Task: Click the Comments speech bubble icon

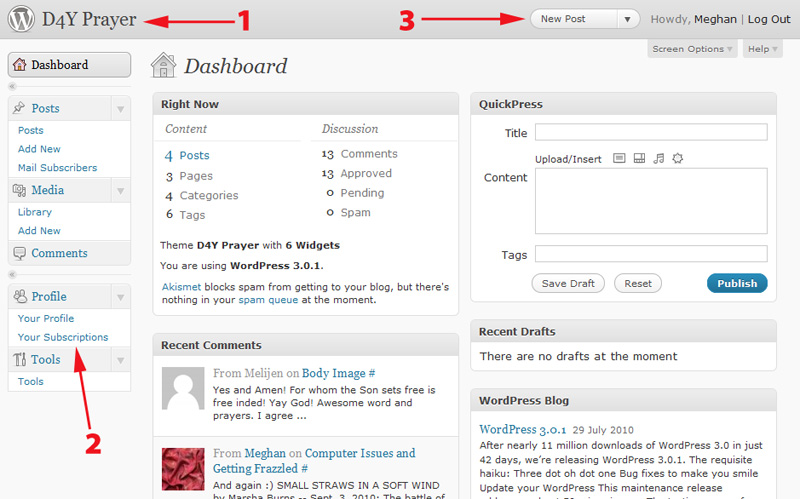Action: [19, 253]
